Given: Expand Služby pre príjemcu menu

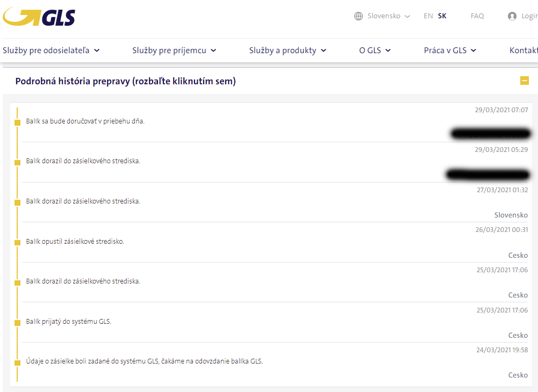Looking at the screenshot, I should point(174,50).
